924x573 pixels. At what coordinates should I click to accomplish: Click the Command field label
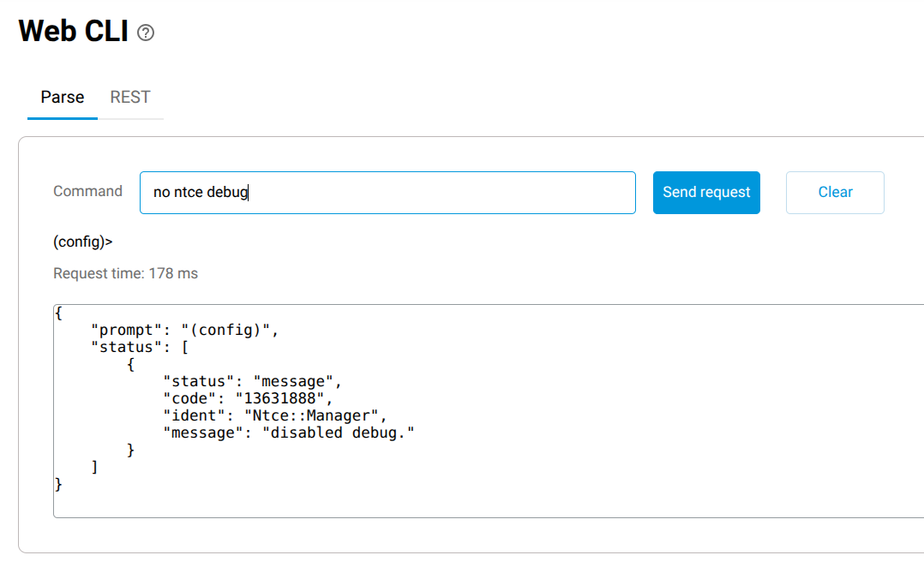[87, 192]
